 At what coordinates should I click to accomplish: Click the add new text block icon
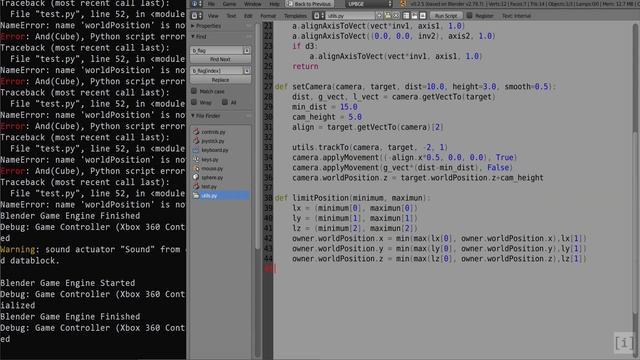point(380,16)
